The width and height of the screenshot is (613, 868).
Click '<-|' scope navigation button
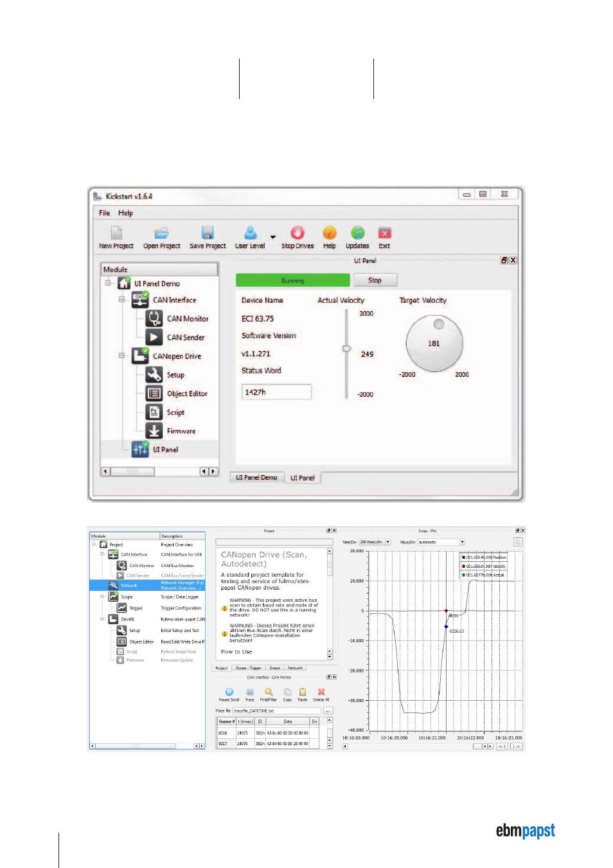pos(502,746)
